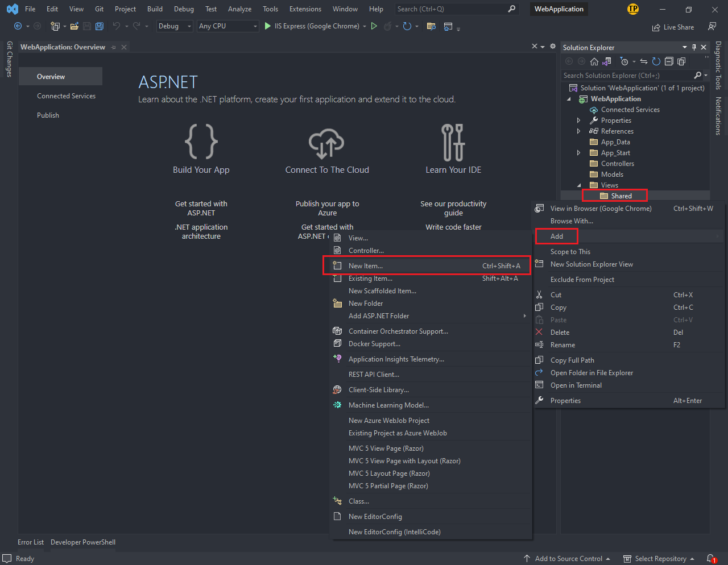Open the 'See our productivity guide' link
Image resolution: width=728 pixels, height=565 pixels.
click(x=453, y=209)
